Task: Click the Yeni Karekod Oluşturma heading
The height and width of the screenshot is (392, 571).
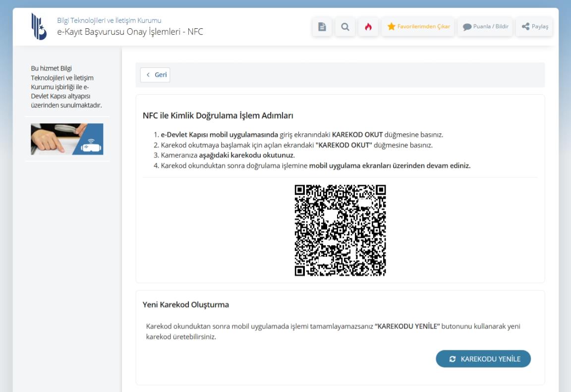Action: click(x=186, y=305)
